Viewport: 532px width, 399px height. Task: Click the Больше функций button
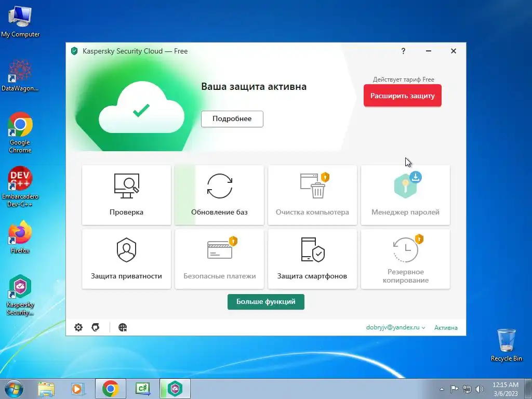tap(266, 302)
